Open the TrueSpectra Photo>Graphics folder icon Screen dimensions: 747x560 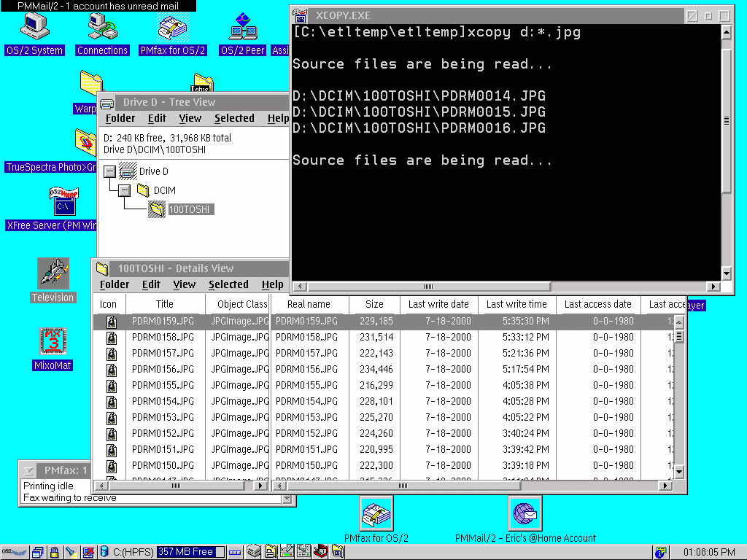[x=86, y=142]
